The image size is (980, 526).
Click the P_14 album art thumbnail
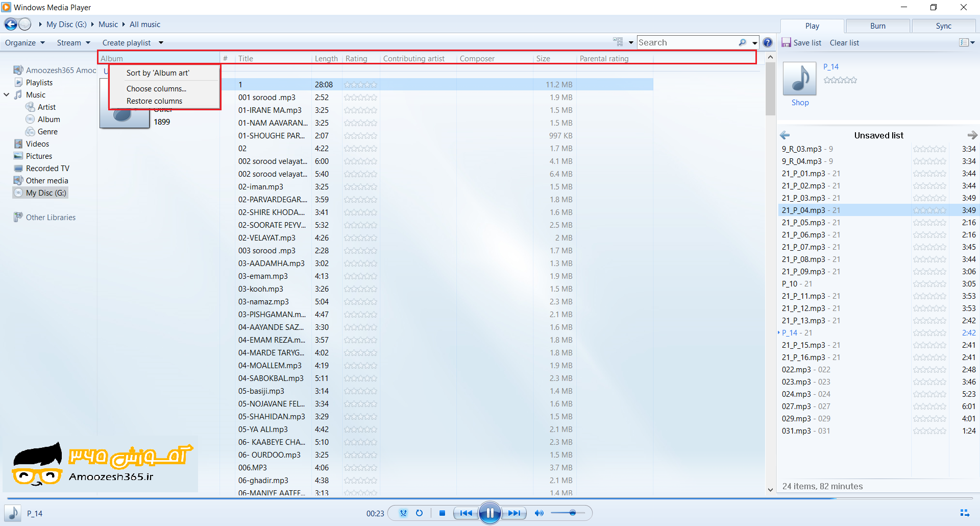800,79
